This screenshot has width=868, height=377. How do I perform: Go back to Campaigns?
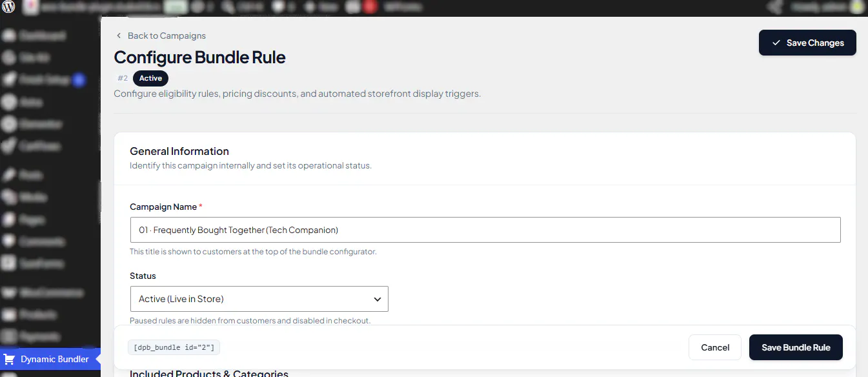click(x=161, y=36)
